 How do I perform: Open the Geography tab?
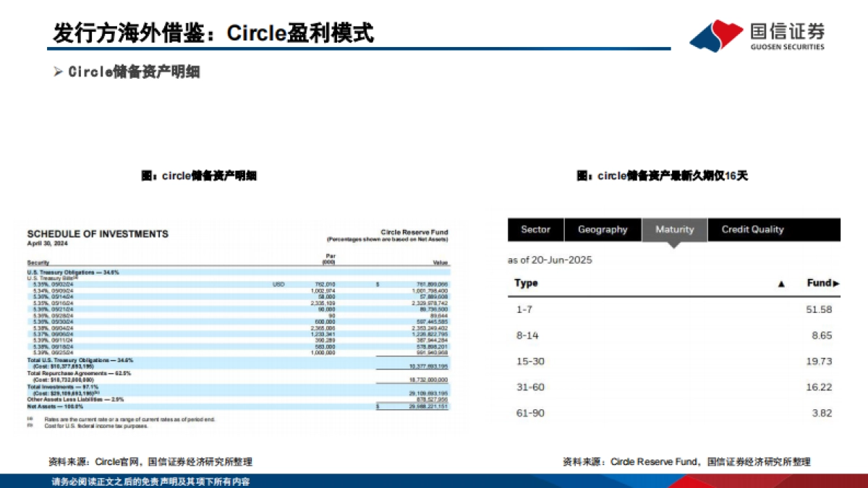tap(603, 229)
